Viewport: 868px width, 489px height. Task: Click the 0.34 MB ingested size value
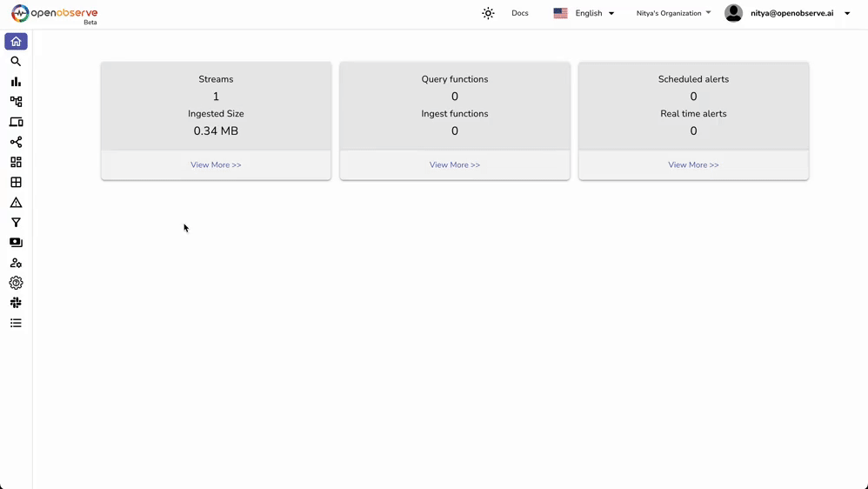point(216,131)
